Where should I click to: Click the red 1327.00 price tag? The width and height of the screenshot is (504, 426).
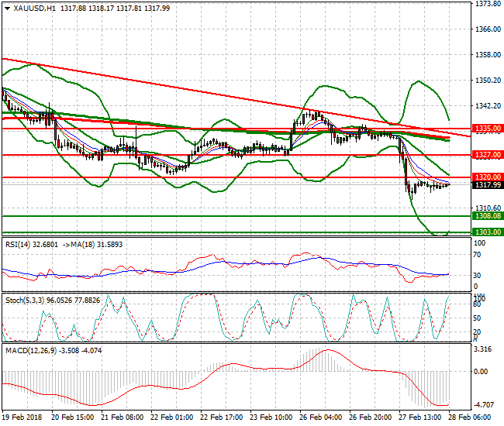(487, 155)
